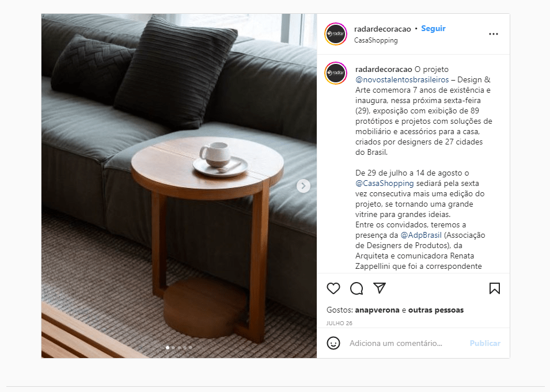Follow the account with Seguir button
Viewport: 550px width, 392px height.
(x=433, y=28)
